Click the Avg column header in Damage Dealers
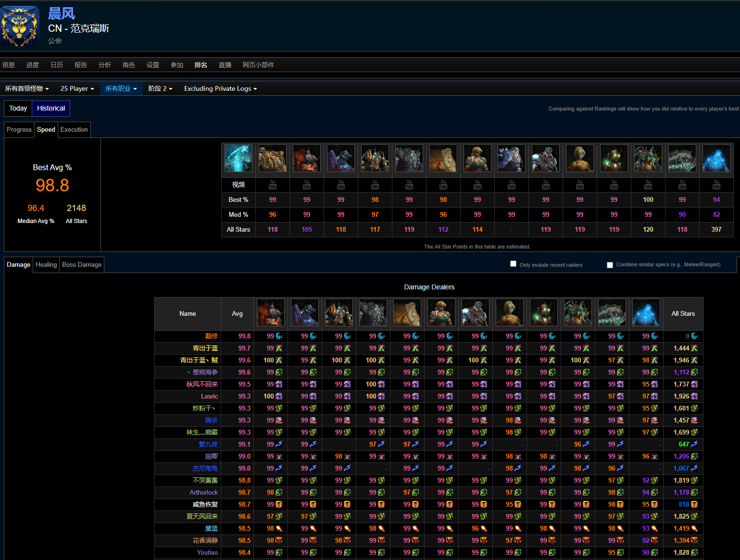 coord(237,314)
